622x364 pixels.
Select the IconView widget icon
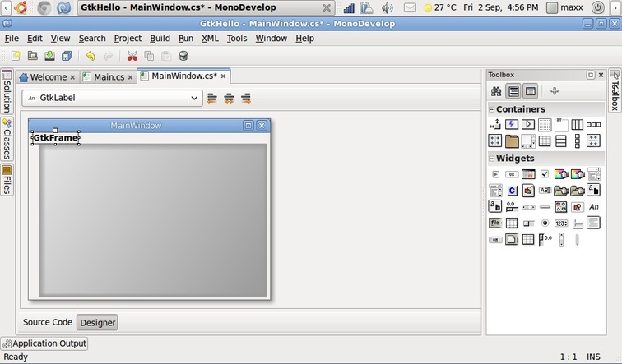(561, 207)
